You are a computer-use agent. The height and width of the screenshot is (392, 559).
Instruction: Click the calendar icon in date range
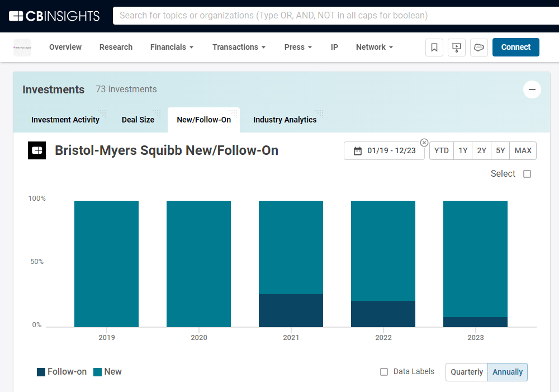(x=358, y=151)
